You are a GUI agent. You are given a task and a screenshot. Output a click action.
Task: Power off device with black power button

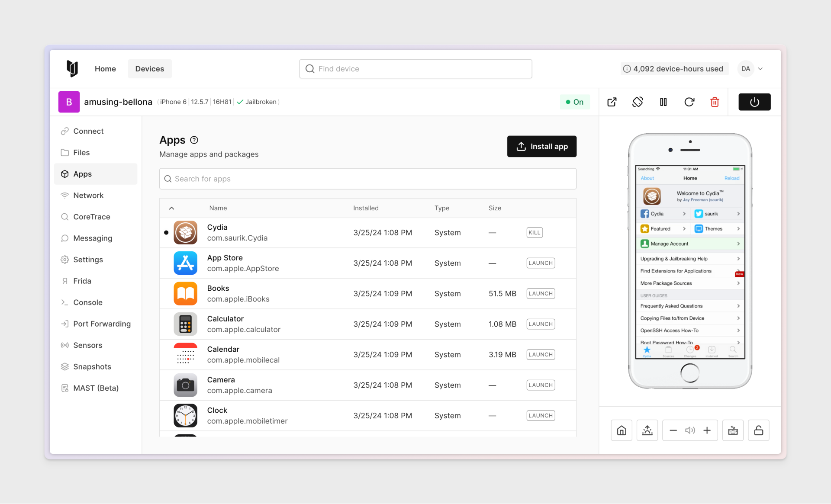click(x=754, y=102)
